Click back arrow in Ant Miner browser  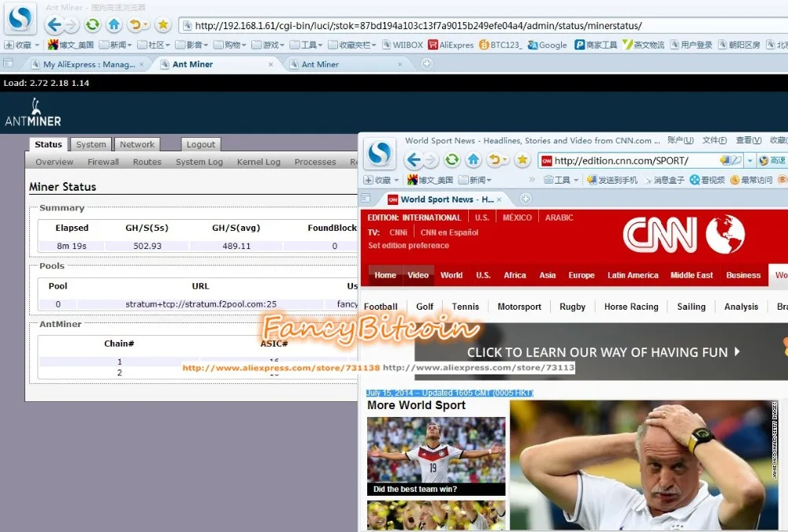54,24
